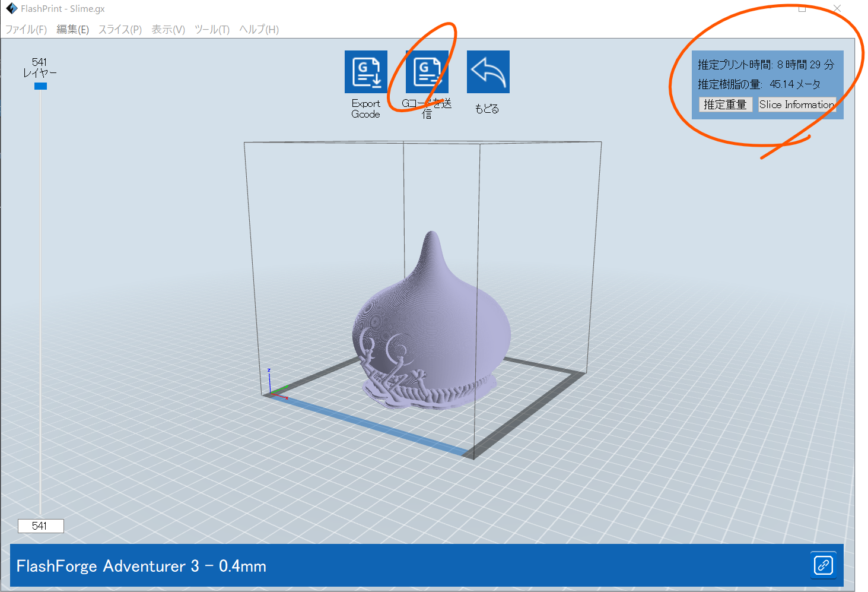Open the ツール(T) menu
The height and width of the screenshot is (592, 868).
point(212,29)
